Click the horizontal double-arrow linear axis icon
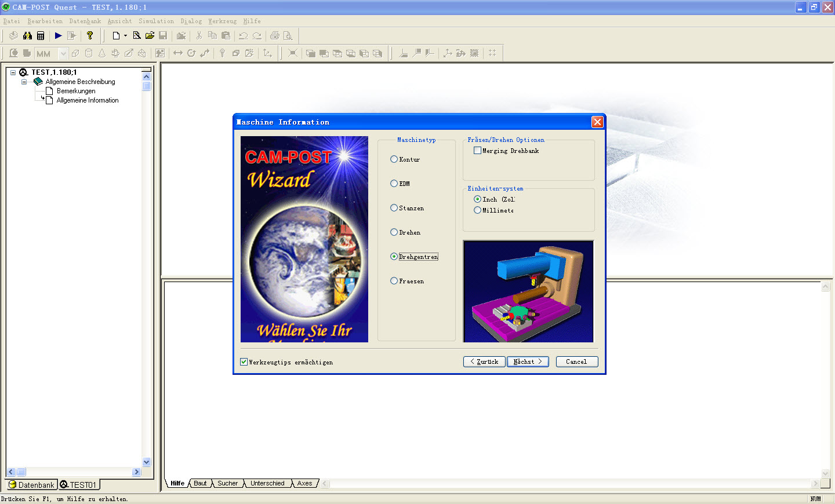 (x=177, y=53)
